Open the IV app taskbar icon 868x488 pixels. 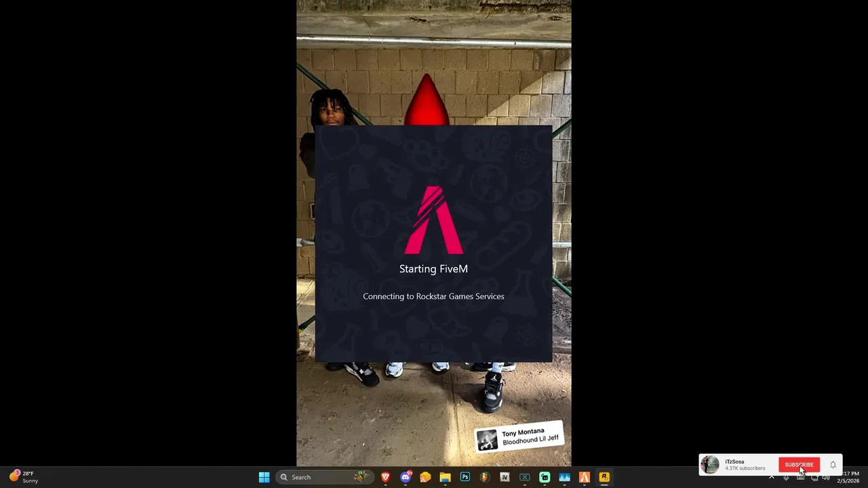(x=505, y=477)
